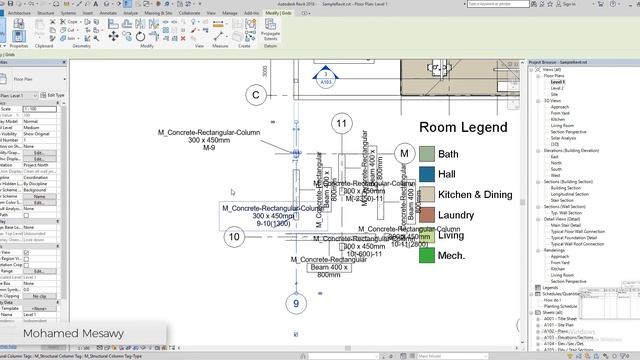Open the Collaborate ribbon tab
Viewport: 640px width, 360px height.
(x=189, y=13)
